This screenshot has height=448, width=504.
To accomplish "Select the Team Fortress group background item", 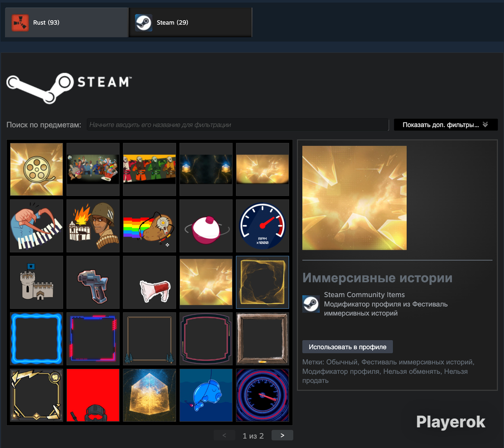I will [93, 169].
